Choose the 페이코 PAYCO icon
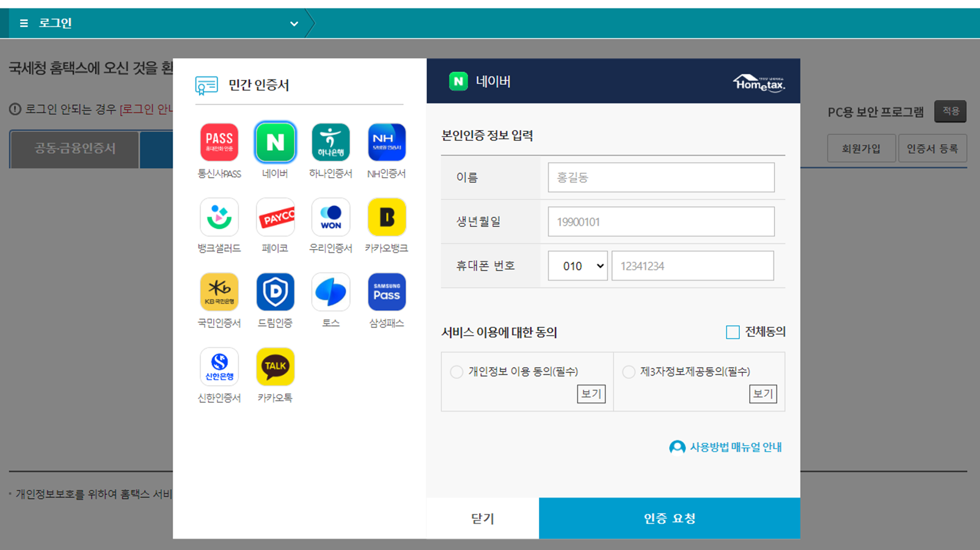This screenshot has width=980, height=550. [275, 217]
